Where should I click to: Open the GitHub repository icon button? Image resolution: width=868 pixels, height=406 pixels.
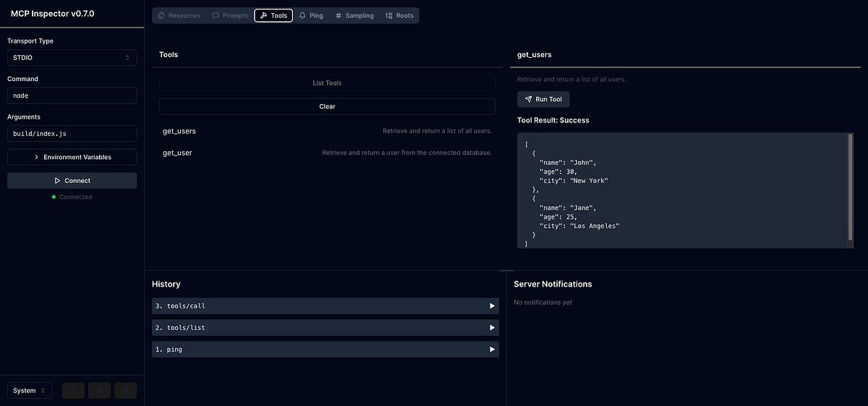coord(126,391)
